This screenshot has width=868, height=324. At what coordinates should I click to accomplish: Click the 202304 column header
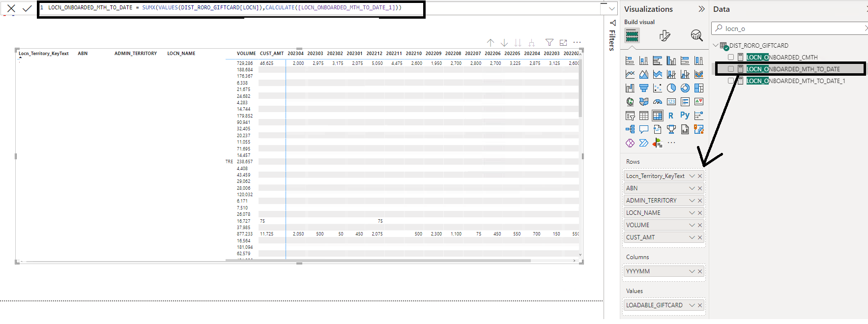click(295, 54)
